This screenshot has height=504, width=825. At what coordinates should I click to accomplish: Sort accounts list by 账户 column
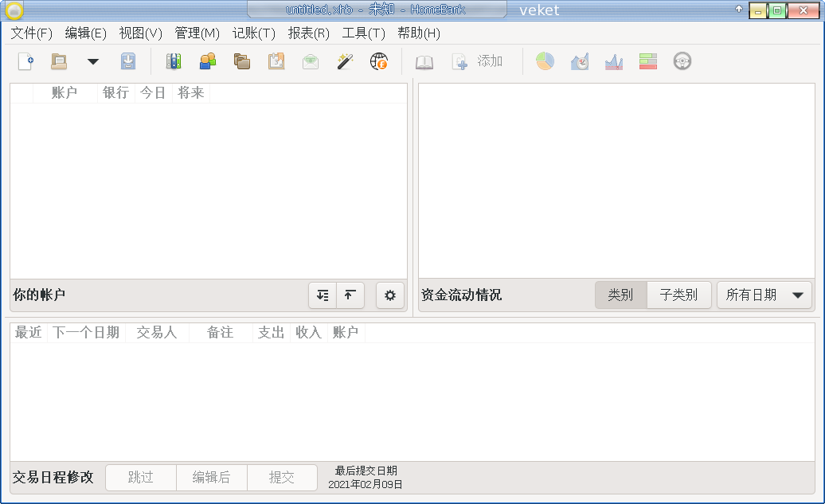65,93
